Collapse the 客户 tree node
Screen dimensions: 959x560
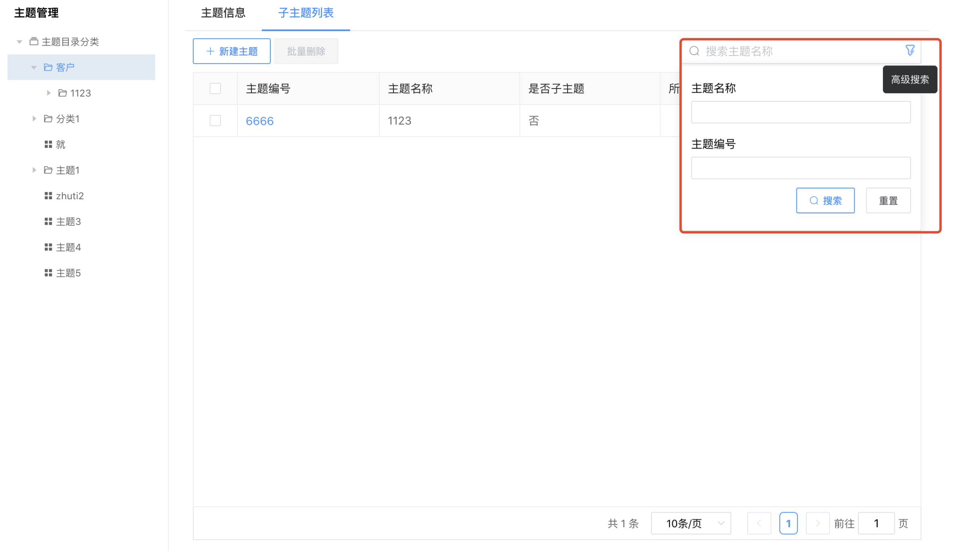pyautogui.click(x=34, y=67)
